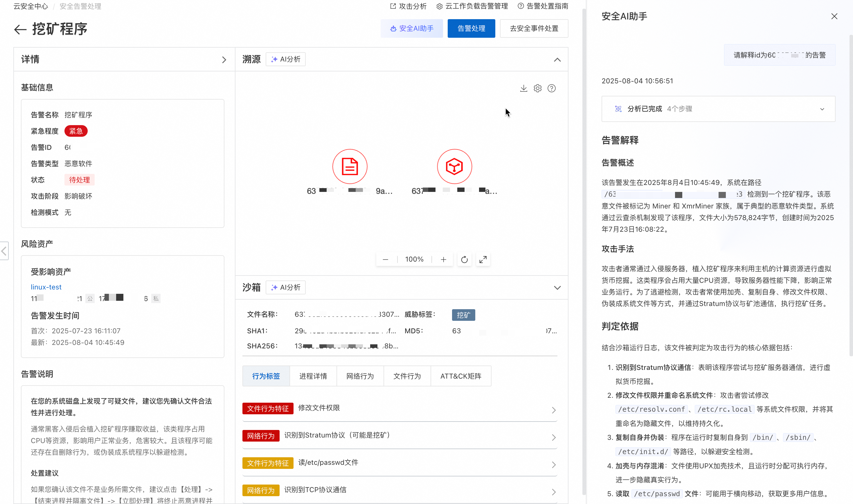Expand 溯源 graph to fullscreen
The width and height of the screenshot is (853, 504).
(483, 260)
